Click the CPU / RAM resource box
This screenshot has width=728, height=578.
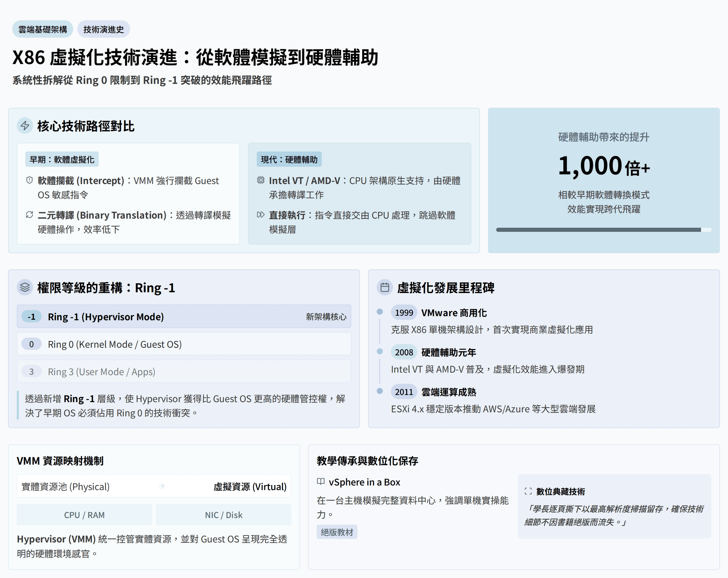pos(84,515)
